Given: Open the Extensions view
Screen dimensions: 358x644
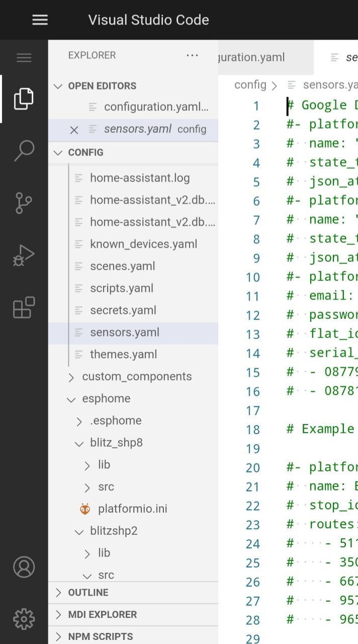Looking at the screenshot, I should coord(24,307).
